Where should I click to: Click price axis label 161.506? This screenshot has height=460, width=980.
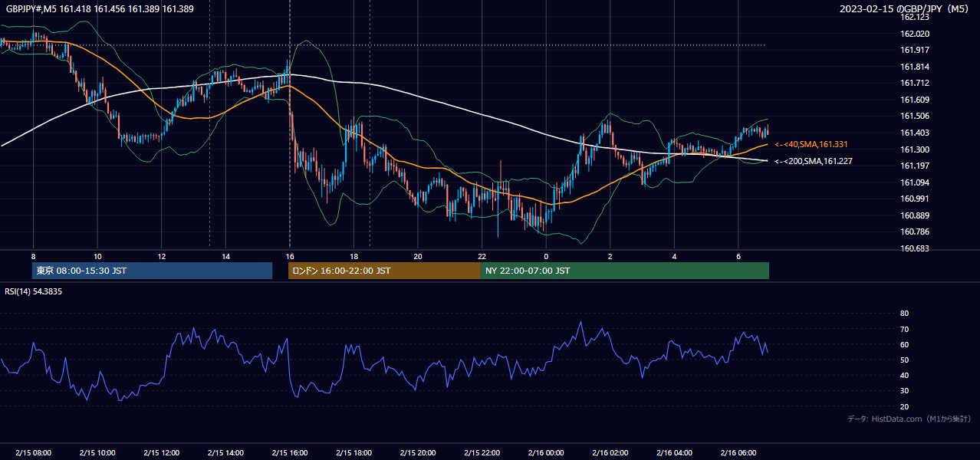coord(914,117)
